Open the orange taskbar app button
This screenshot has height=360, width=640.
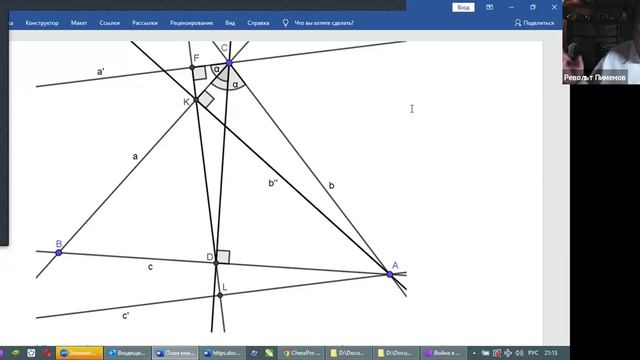click(80, 353)
